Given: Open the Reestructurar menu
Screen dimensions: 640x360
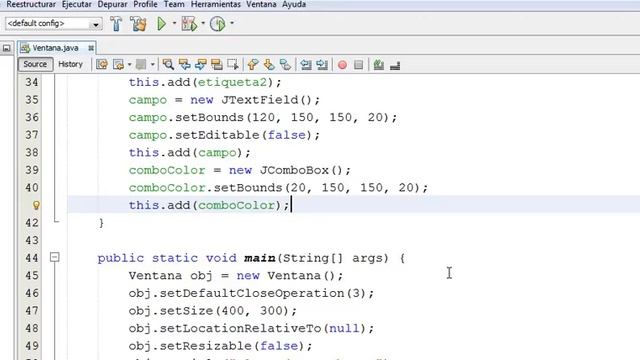Looking at the screenshot, I should (31, 4).
